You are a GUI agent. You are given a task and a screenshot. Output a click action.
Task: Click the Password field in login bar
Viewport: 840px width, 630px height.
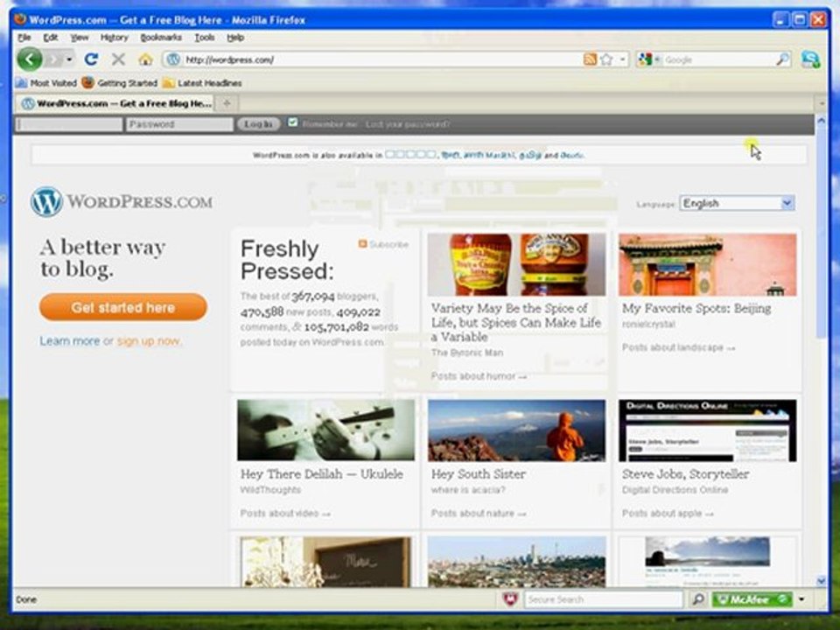tap(179, 124)
